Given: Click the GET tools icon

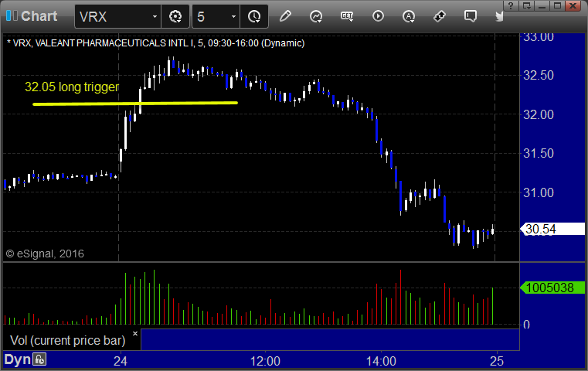Looking at the screenshot, I should tap(347, 16).
